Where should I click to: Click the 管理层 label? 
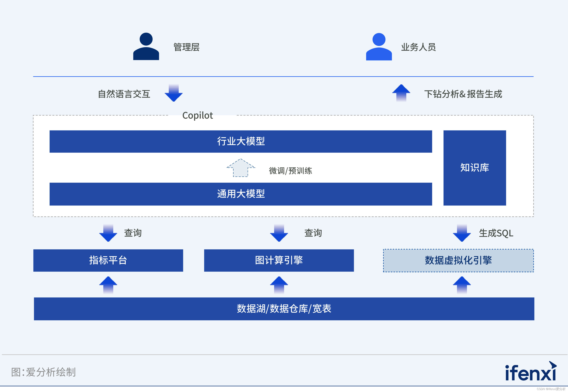(186, 47)
